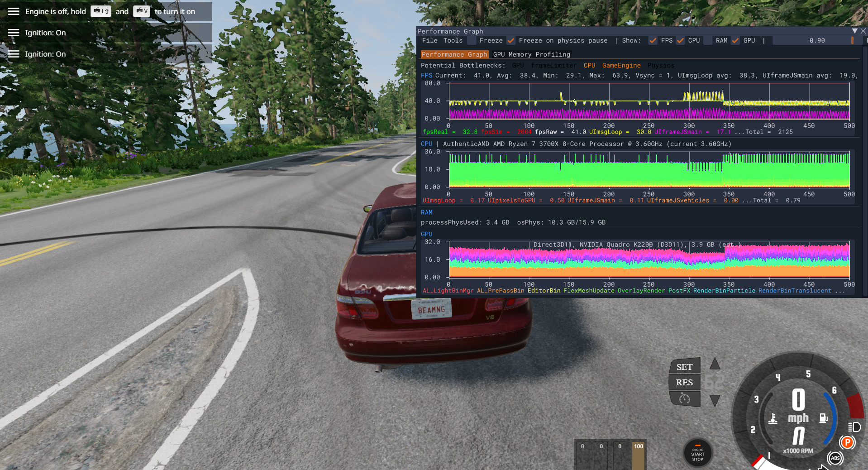Switch to the GPU Memory Profiling tab
This screenshot has height=470, width=868.
[x=531, y=54]
